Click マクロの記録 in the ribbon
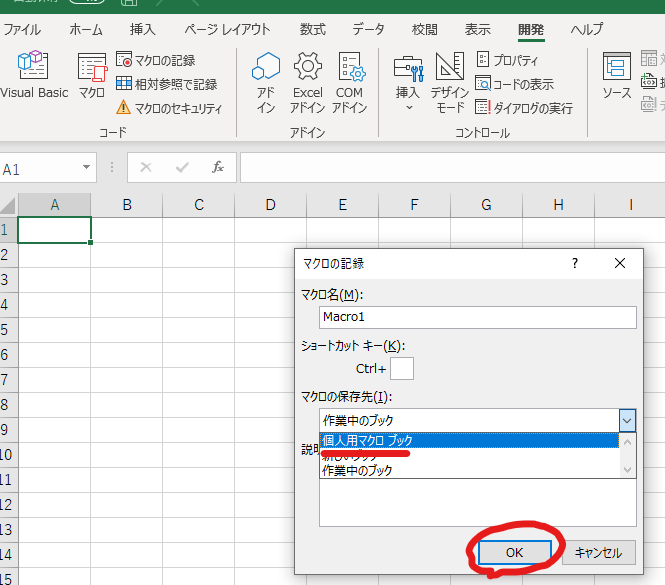This screenshot has width=665, height=585. tap(156, 60)
